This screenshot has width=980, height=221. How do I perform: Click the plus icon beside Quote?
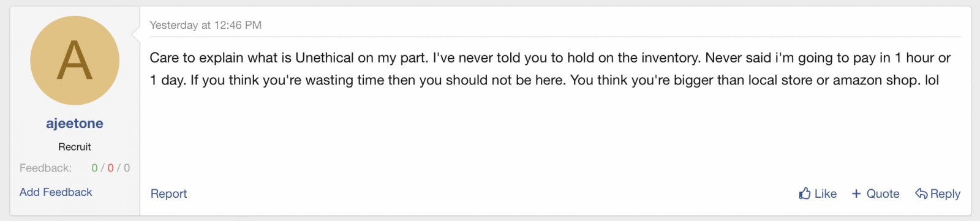pyautogui.click(x=856, y=193)
